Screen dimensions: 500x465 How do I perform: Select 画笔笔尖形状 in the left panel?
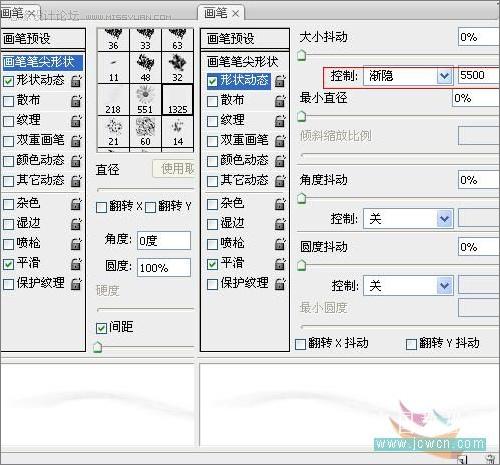pyautogui.click(x=42, y=62)
